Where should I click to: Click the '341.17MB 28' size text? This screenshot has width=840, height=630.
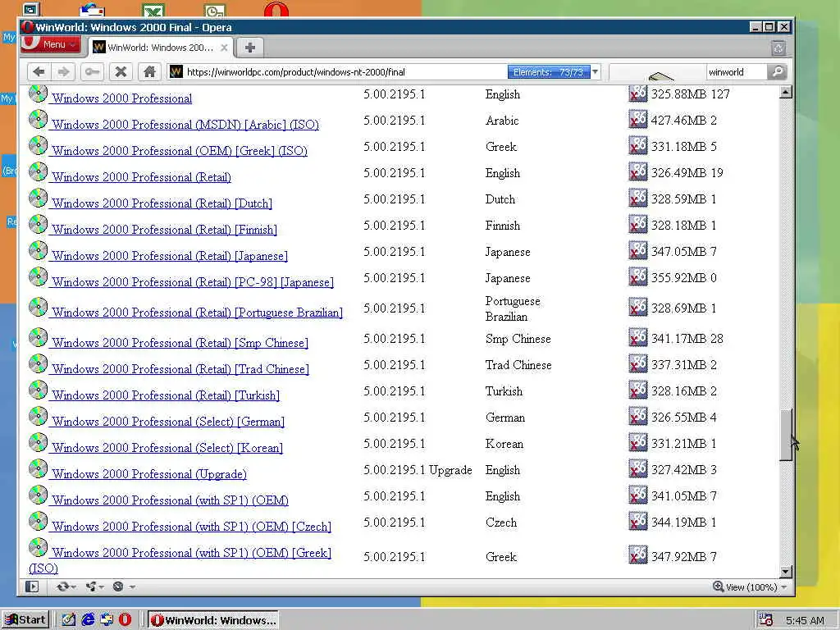coord(687,339)
